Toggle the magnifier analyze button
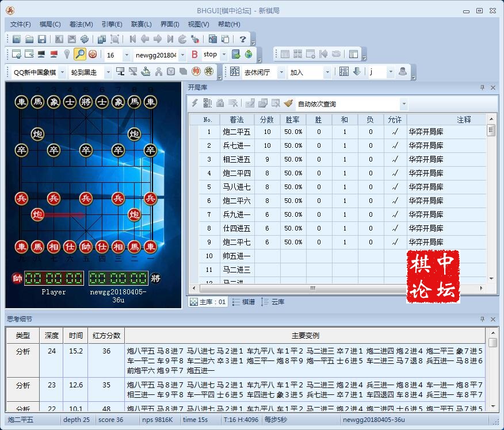The width and height of the screenshot is (504, 430). tap(80, 54)
